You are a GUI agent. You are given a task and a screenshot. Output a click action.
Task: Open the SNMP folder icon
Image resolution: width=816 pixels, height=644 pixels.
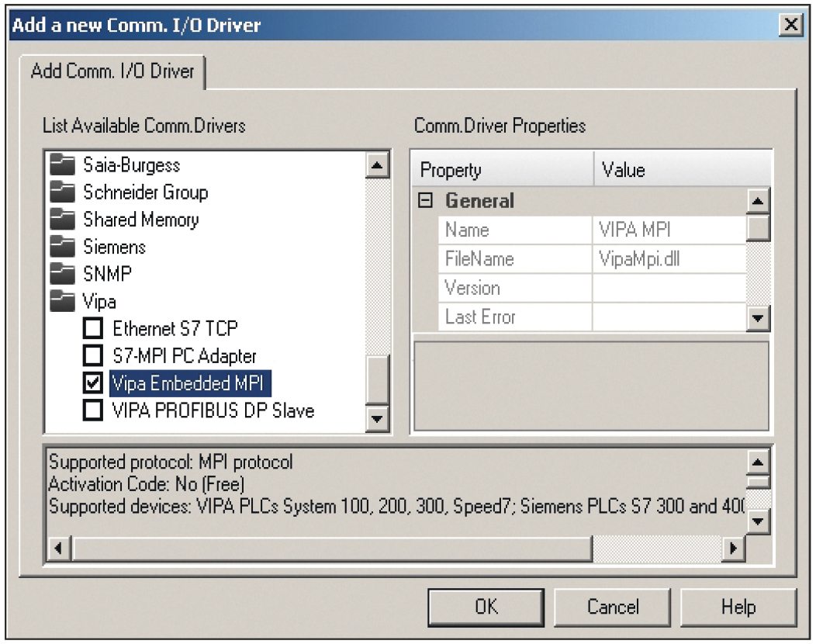63,274
